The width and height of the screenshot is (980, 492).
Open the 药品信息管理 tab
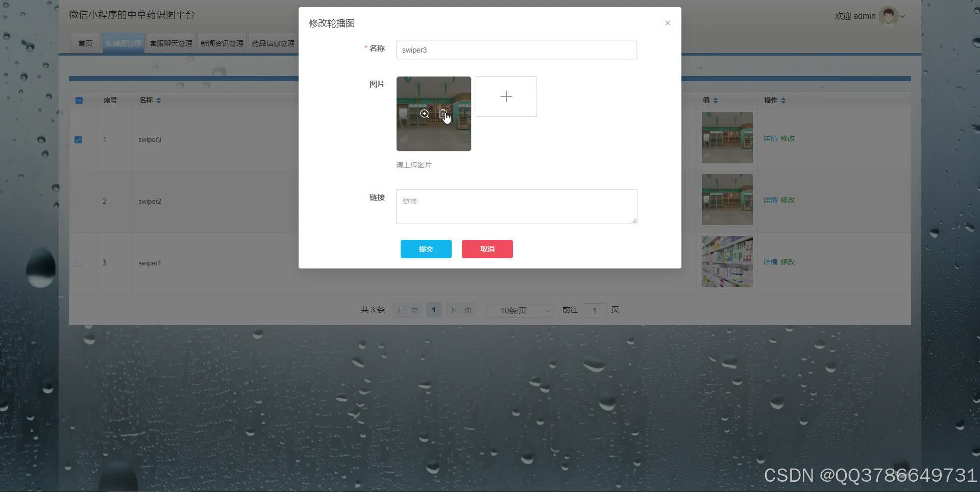tap(272, 43)
